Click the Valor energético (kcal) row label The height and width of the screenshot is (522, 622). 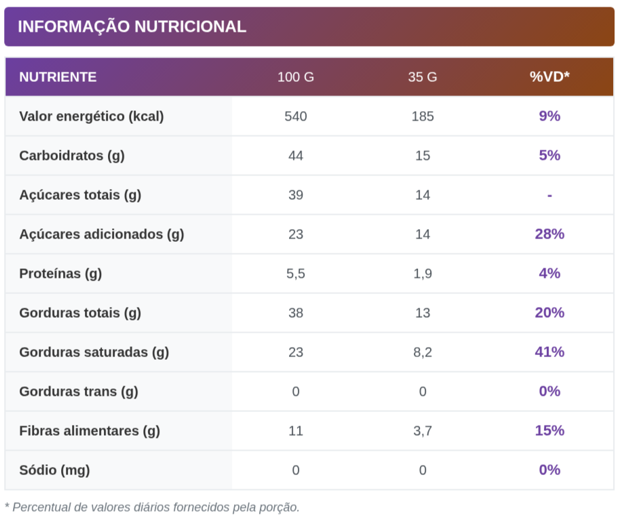coord(91,116)
